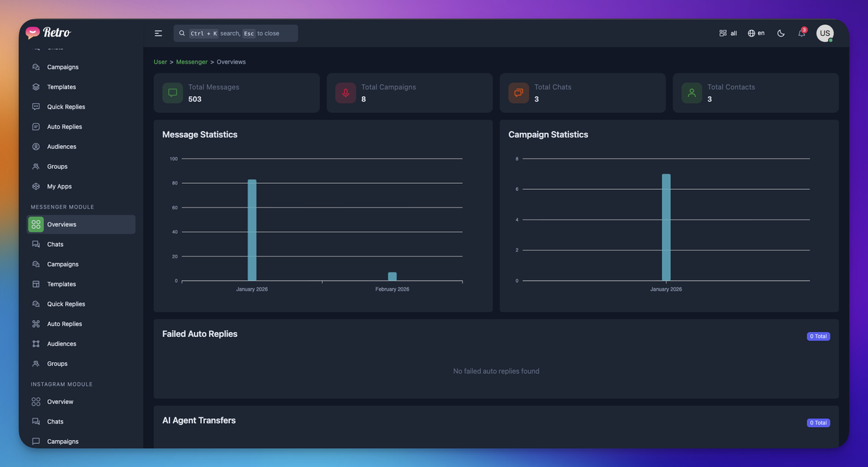The height and width of the screenshot is (467, 868).
Task: Open the 'en' language selector
Action: (756, 33)
